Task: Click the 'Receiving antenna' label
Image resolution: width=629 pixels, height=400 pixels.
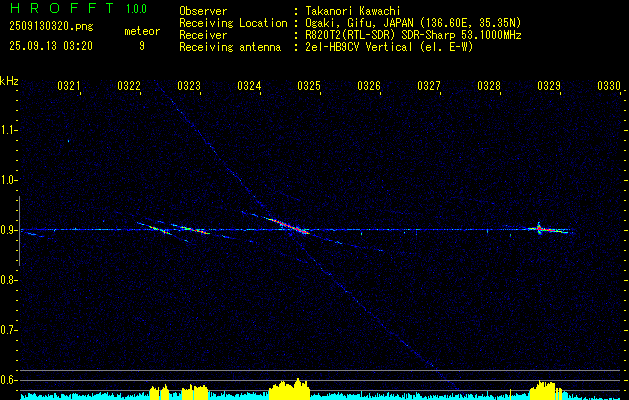Action: (x=230, y=47)
